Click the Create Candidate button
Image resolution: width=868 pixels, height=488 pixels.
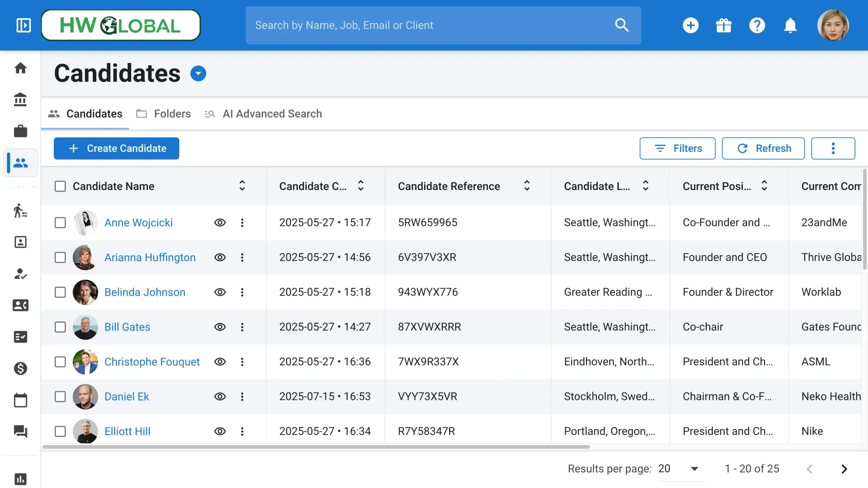pyautogui.click(x=116, y=148)
